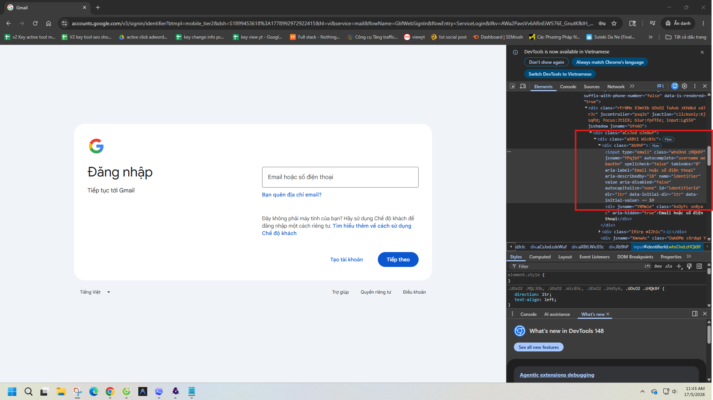
Task: Toggle the device toolbar icon in DevTools
Action: (523, 86)
